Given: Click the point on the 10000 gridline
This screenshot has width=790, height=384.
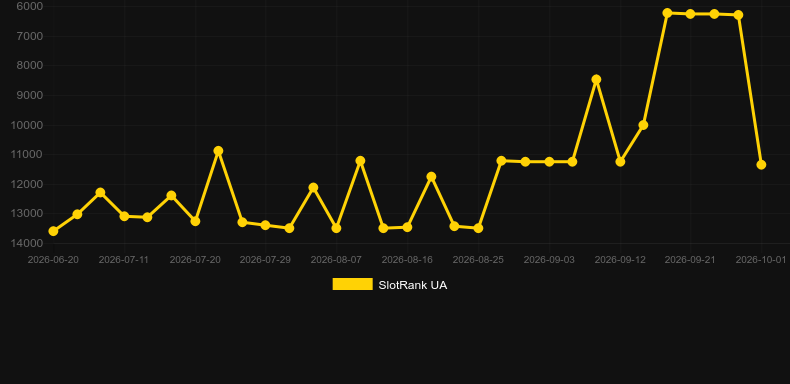Looking at the screenshot, I should pyautogui.click(x=643, y=125).
